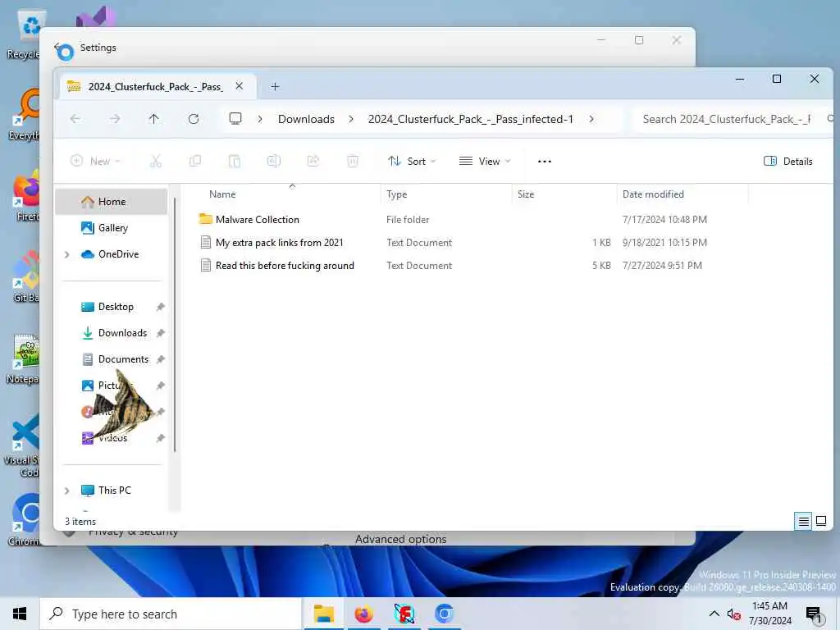Expand breadcrumb chevron before Downloads
Viewport: 840px width, 630px height.
click(260, 119)
